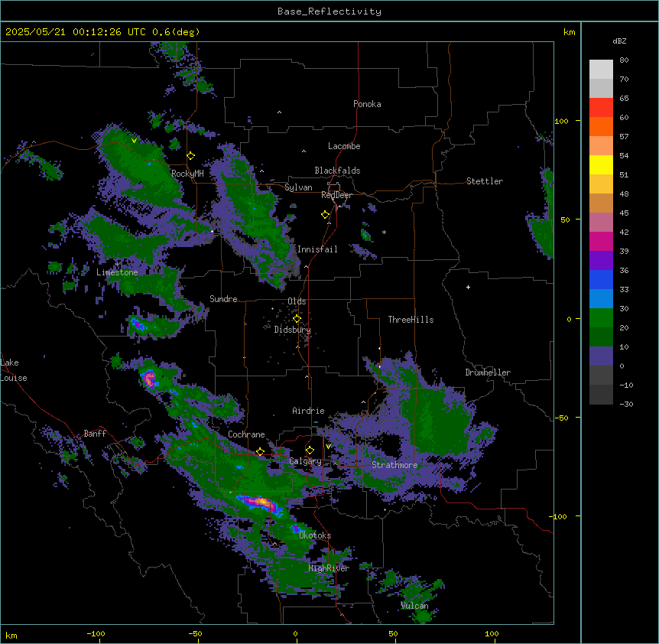This screenshot has width=659, height=644.
Task: Click the light gray 80 dBZ swatch
Action: (601, 70)
